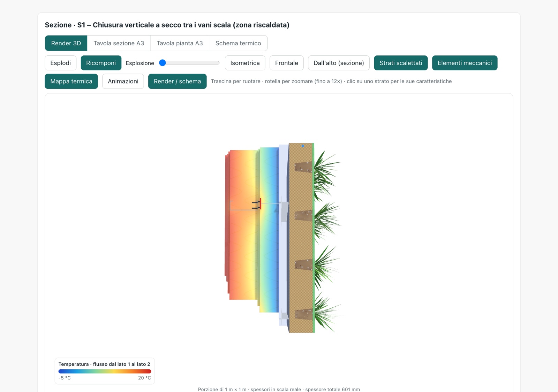This screenshot has width=558, height=392.
Task: Select the red mechanical bracket element
Action: point(260,204)
